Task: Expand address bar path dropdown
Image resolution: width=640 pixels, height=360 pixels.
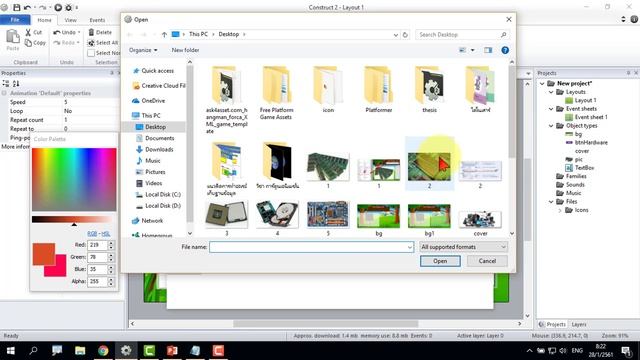Action: (x=395, y=35)
